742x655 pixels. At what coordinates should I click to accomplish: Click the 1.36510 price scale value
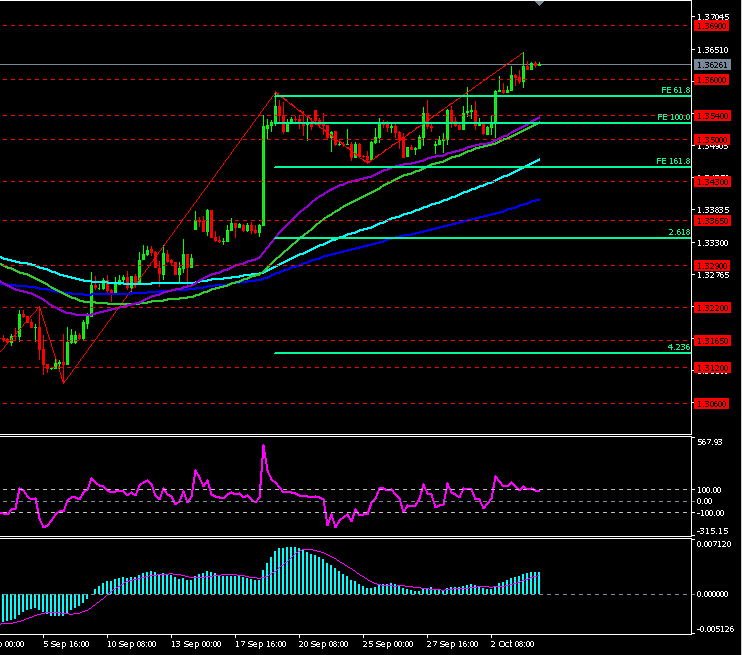click(x=713, y=50)
